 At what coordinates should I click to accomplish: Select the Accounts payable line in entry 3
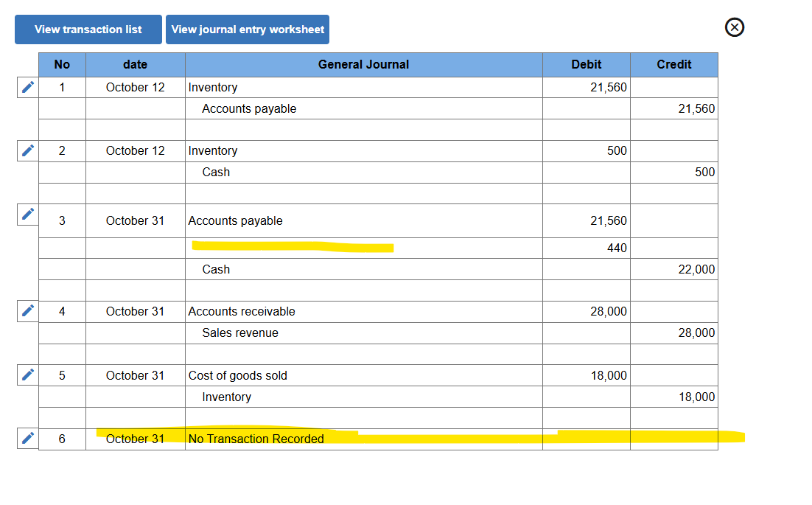tap(236, 220)
